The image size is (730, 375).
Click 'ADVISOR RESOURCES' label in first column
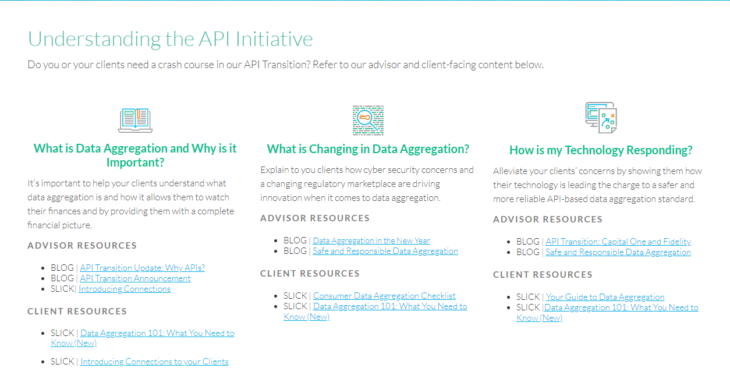coord(82,245)
